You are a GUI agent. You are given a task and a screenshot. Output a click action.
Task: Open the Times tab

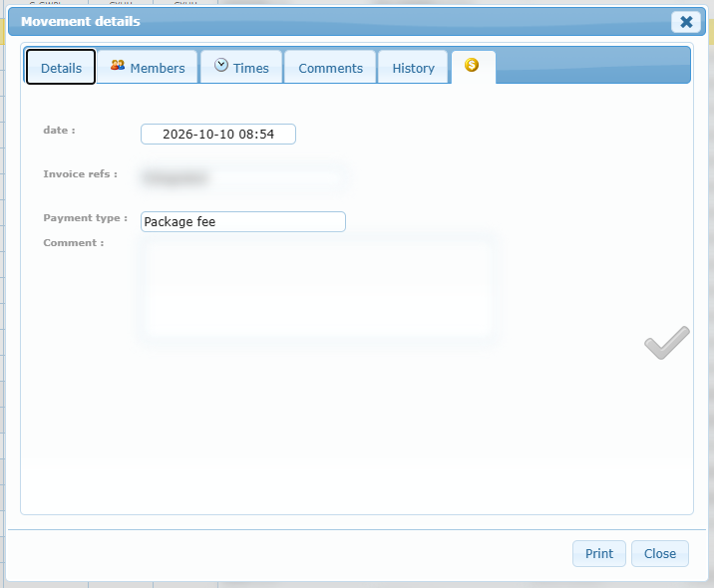tap(241, 67)
